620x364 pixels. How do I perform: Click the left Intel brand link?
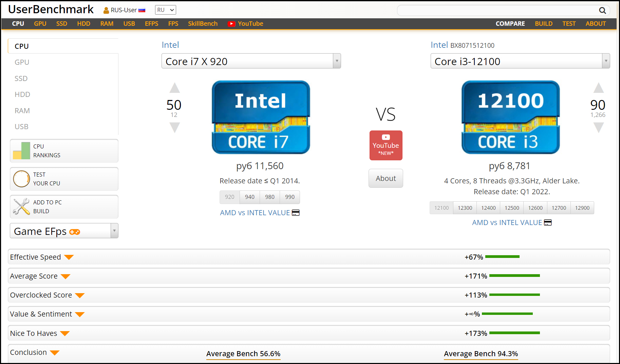tap(170, 45)
